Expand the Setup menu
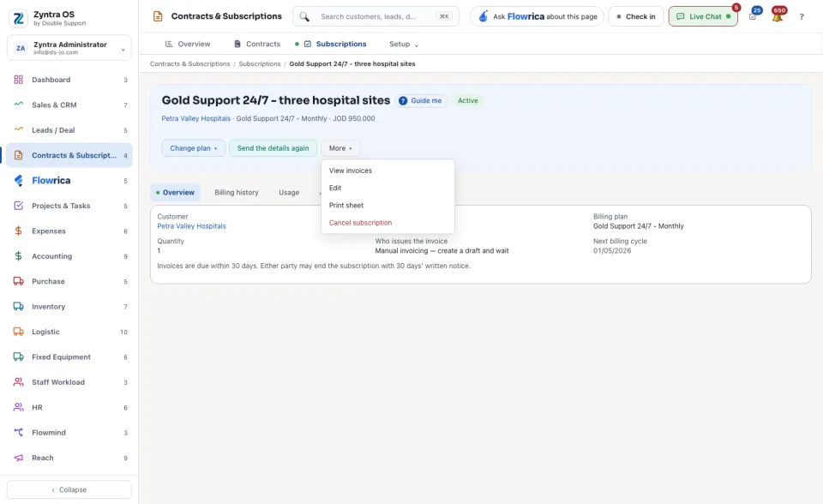Viewport: 823px width, 504px height. (403, 44)
